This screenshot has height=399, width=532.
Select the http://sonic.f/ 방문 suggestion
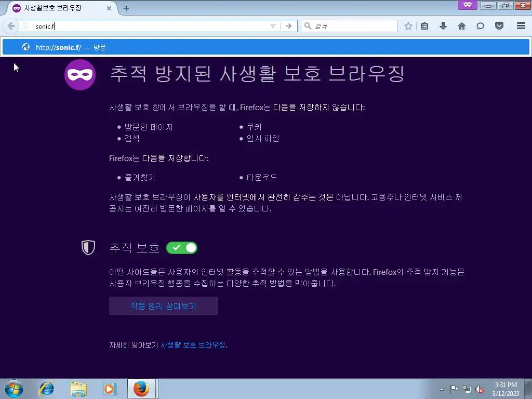click(x=266, y=47)
